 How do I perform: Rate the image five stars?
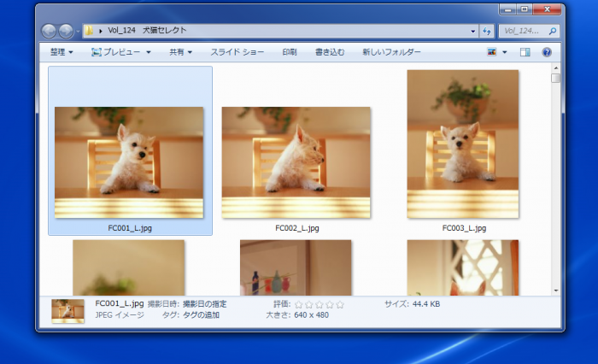click(x=340, y=304)
